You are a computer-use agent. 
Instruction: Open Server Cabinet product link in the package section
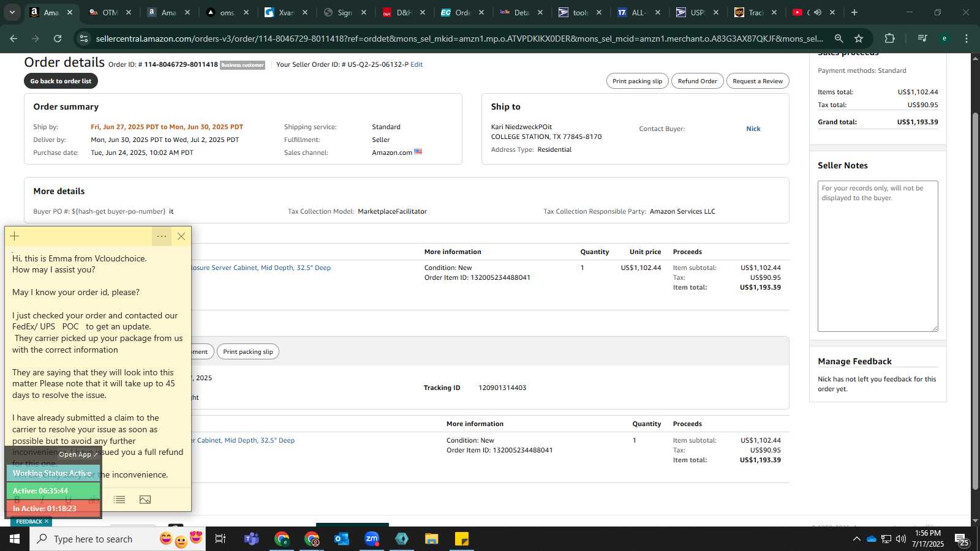243,440
